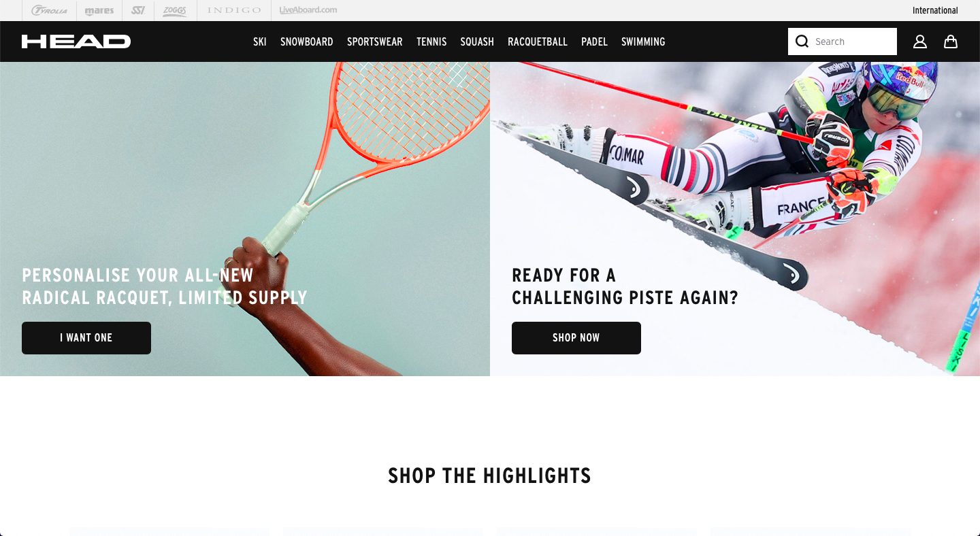Open the Mares brand logo link
980x536 pixels.
pos(99,11)
